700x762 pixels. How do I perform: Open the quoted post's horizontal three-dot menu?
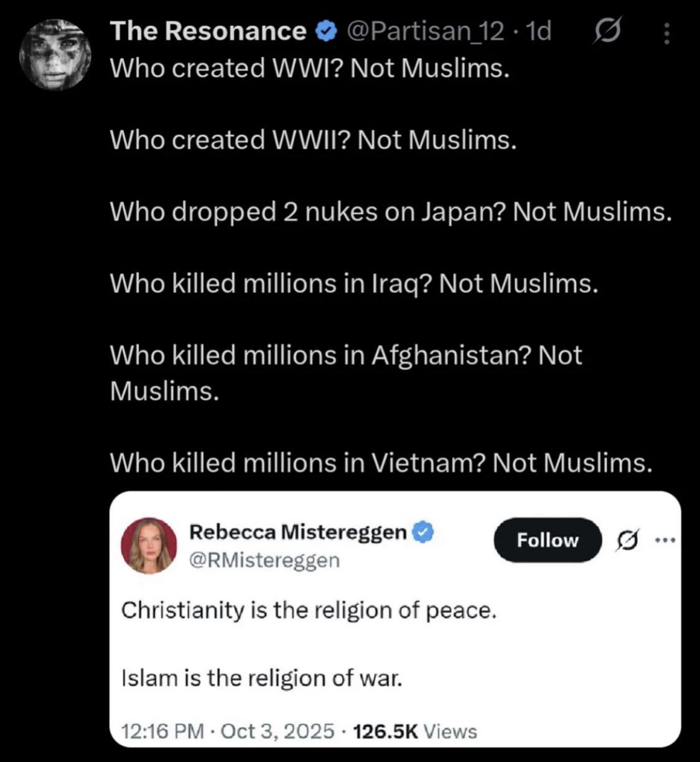[665, 541]
